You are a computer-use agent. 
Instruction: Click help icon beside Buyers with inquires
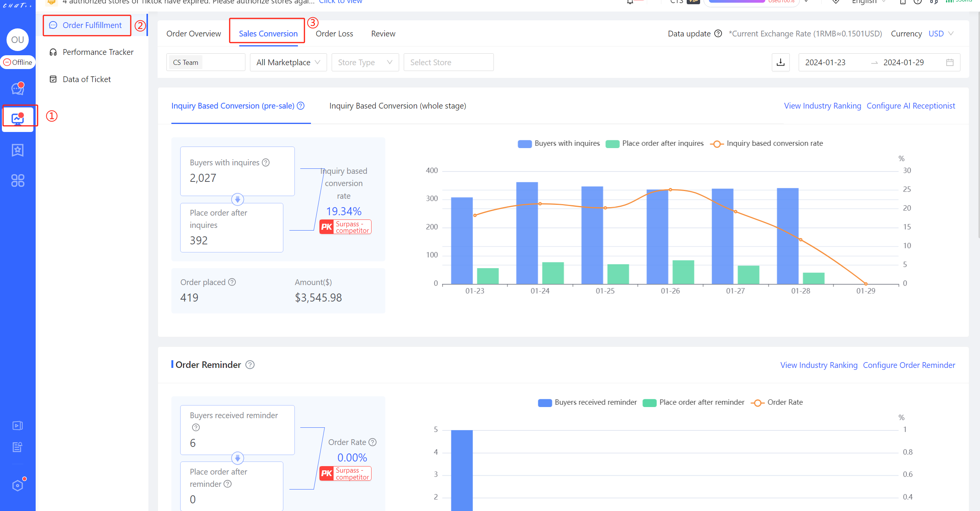click(x=266, y=162)
